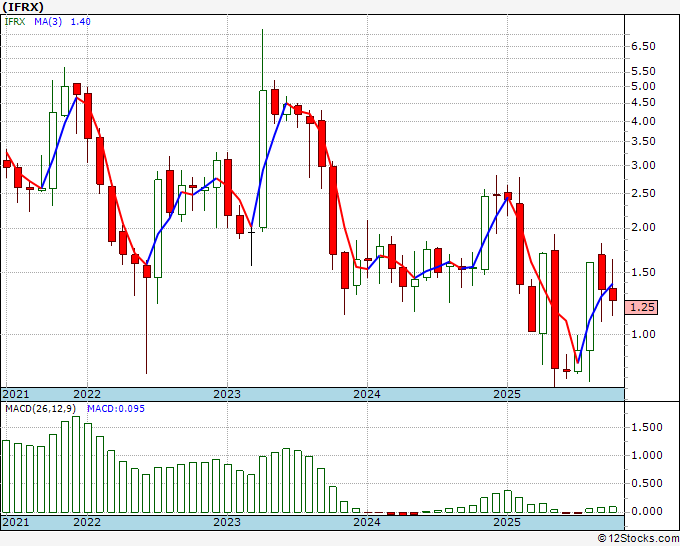Click the 3.50 price axis label
680x546 pixels.
tap(643, 141)
